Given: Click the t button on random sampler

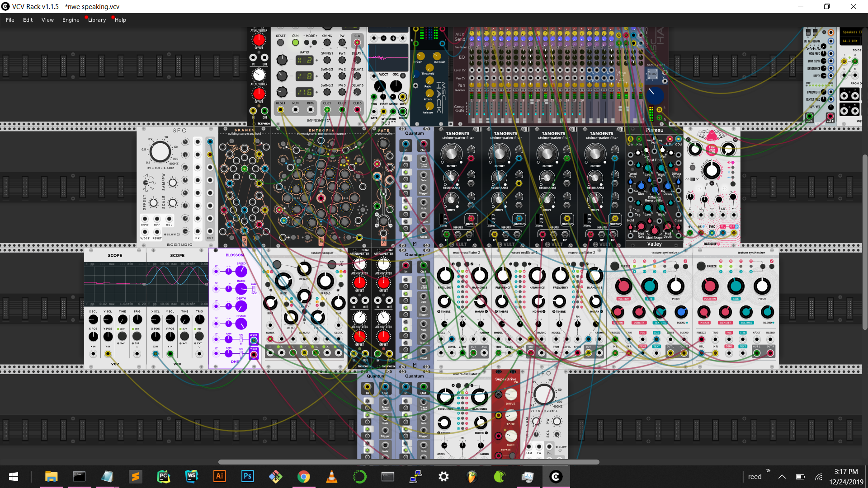Looking at the screenshot, I should (x=277, y=264).
